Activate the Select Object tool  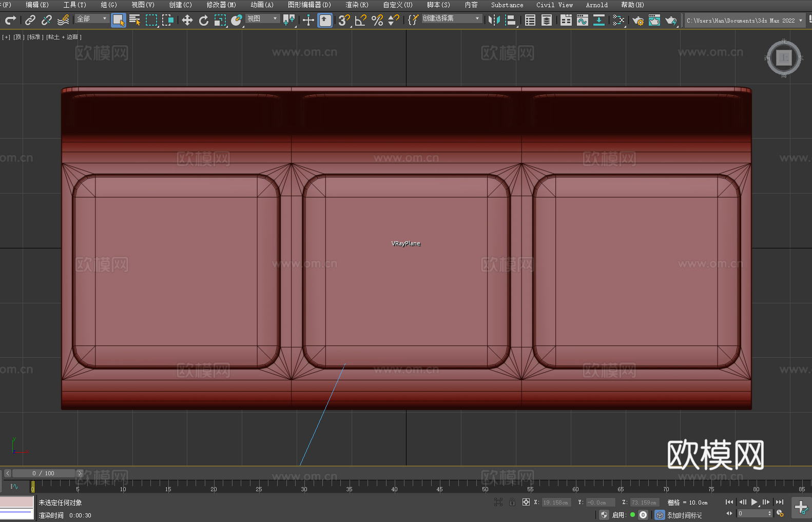coord(119,21)
